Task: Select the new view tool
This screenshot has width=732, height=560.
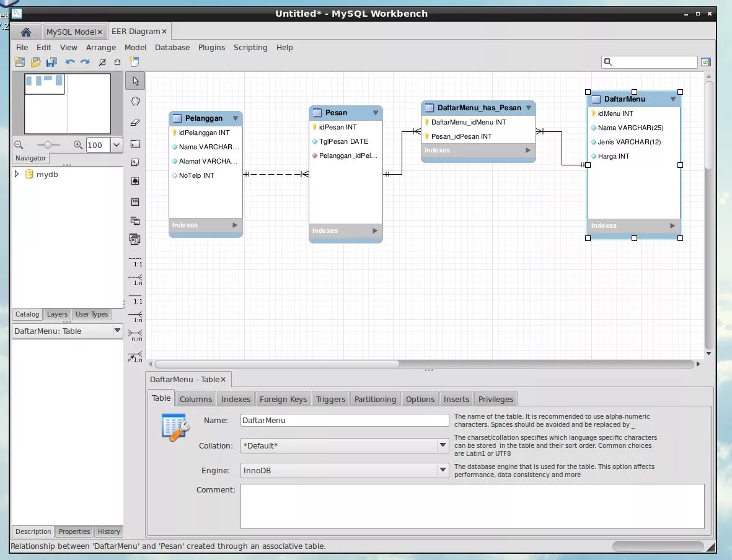Action: coord(135,221)
